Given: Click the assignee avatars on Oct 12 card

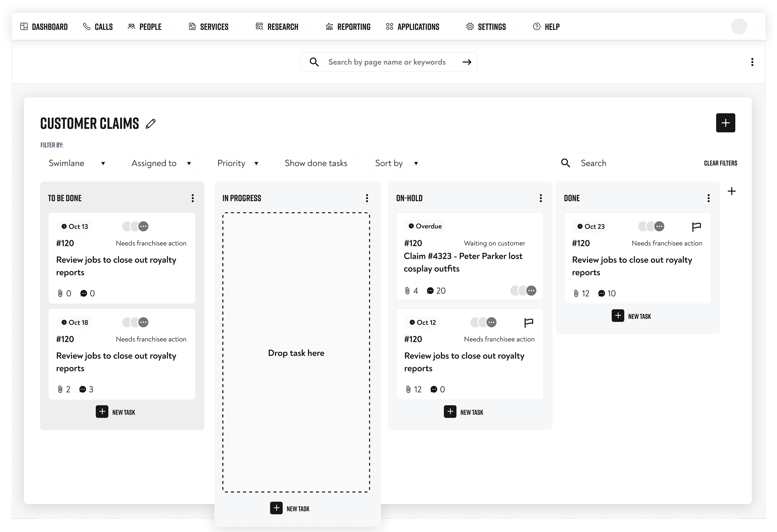Looking at the screenshot, I should click(x=483, y=322).
